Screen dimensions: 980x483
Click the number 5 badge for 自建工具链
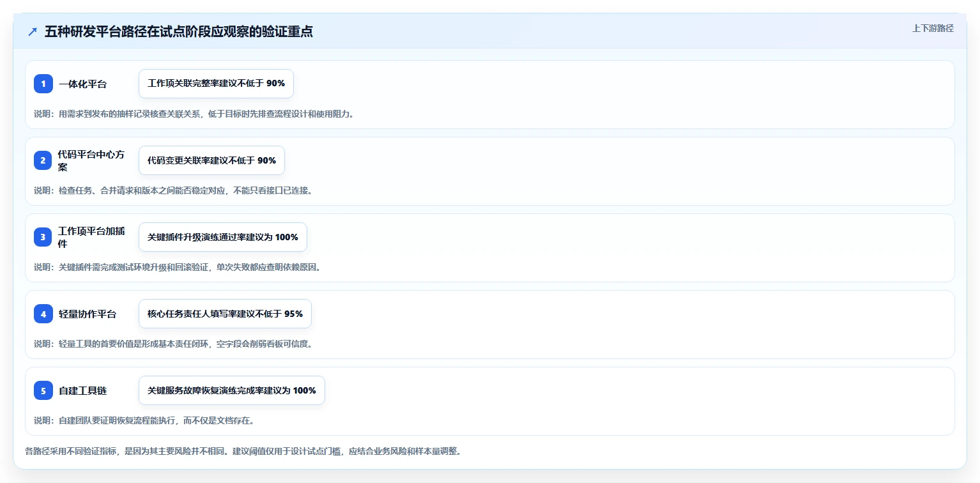[43, 390]
